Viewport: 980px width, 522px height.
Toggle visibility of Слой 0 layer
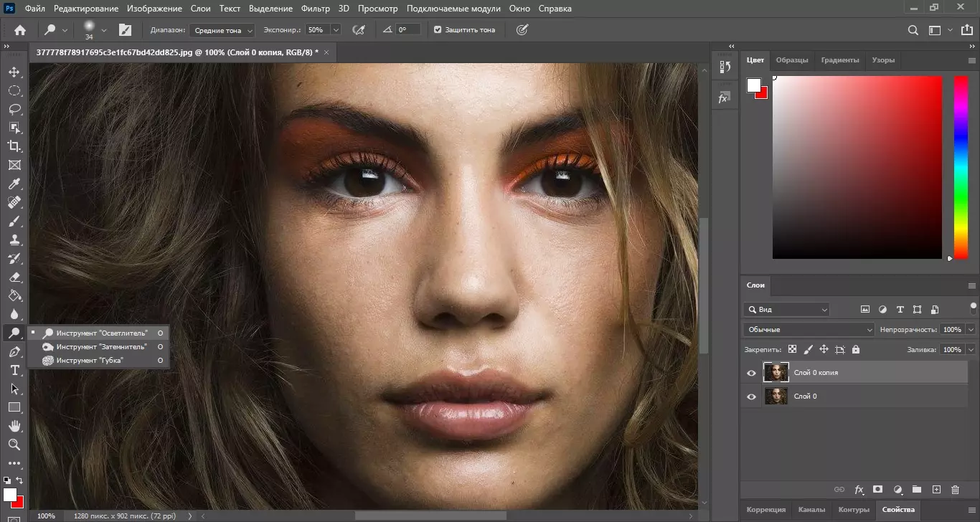coord(751,397)
